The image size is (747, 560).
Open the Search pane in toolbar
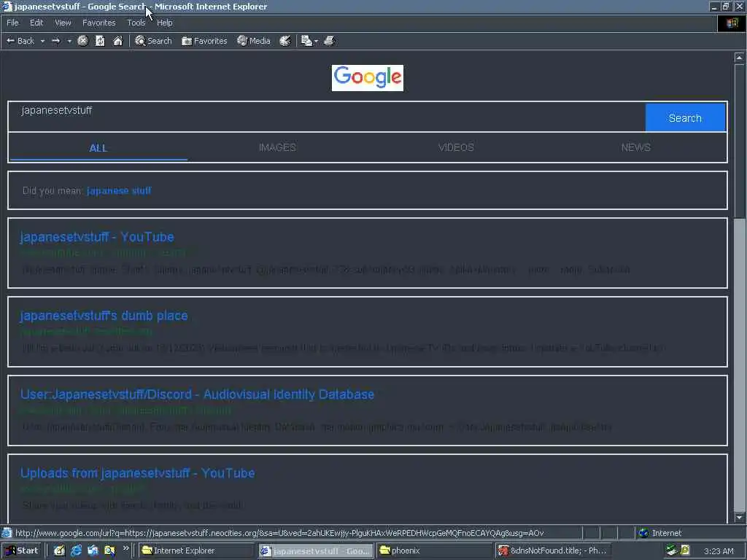[x=153, y=41]
